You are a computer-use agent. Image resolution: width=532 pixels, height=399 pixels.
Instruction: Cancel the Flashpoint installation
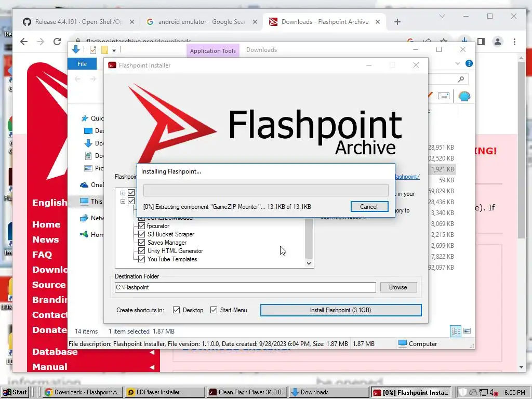369,207
